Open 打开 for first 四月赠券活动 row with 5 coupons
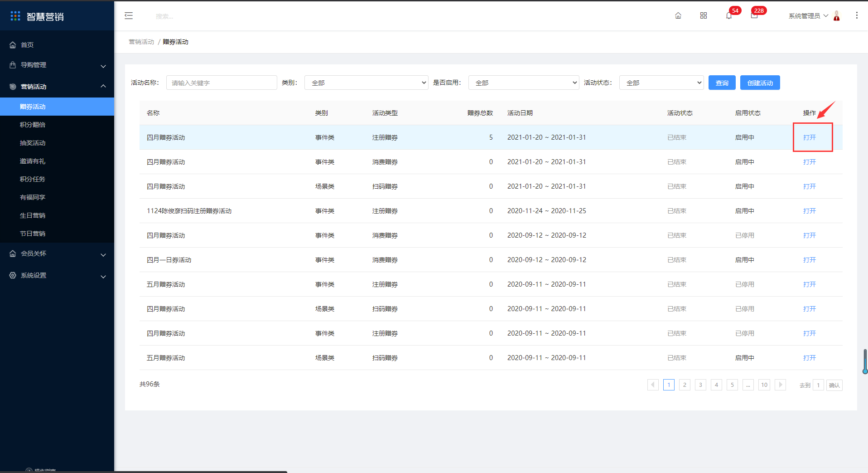 point(810,137)
